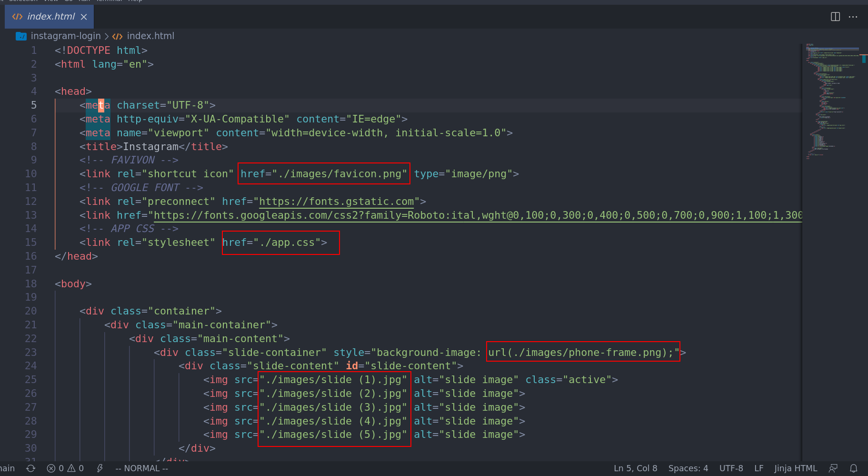The image size is (868, 476).
Task: Click the -- NORMAL -- Vim mode indicator
Action: (141, 468)
